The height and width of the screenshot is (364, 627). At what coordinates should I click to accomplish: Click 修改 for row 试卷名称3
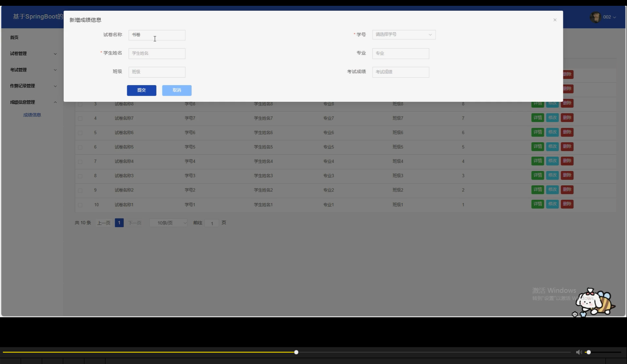tap(553, 175)
